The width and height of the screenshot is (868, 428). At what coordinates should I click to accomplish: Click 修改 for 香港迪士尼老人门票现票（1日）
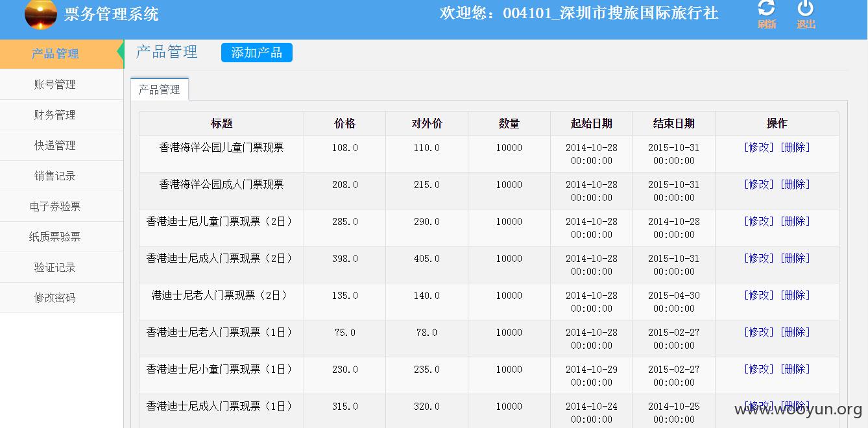(x=759, y=332)
